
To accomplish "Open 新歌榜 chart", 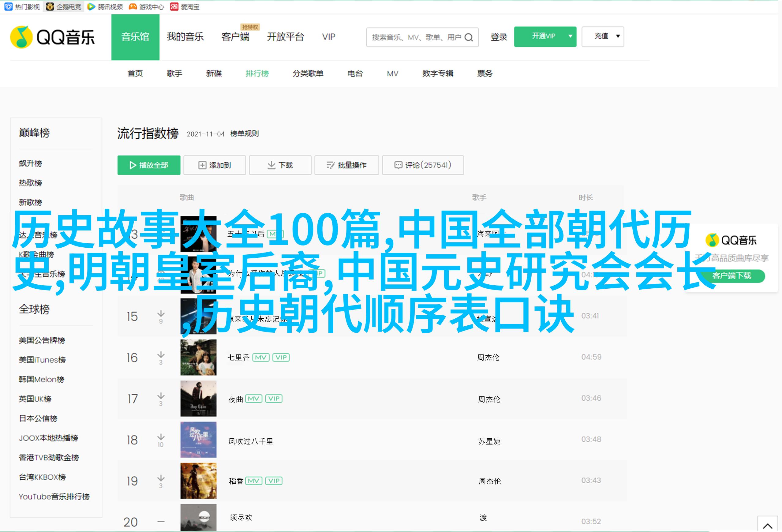I will [x=30, y=202].
